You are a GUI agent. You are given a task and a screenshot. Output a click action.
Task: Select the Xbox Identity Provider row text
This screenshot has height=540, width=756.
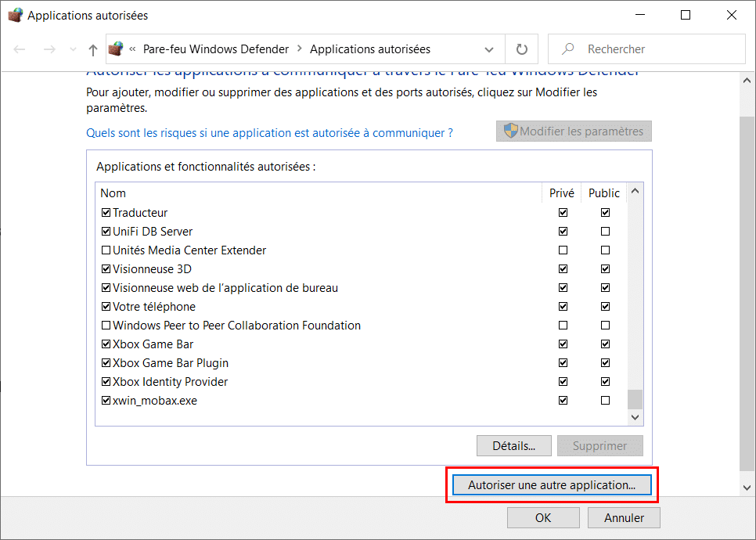click(x=170, y=382)
